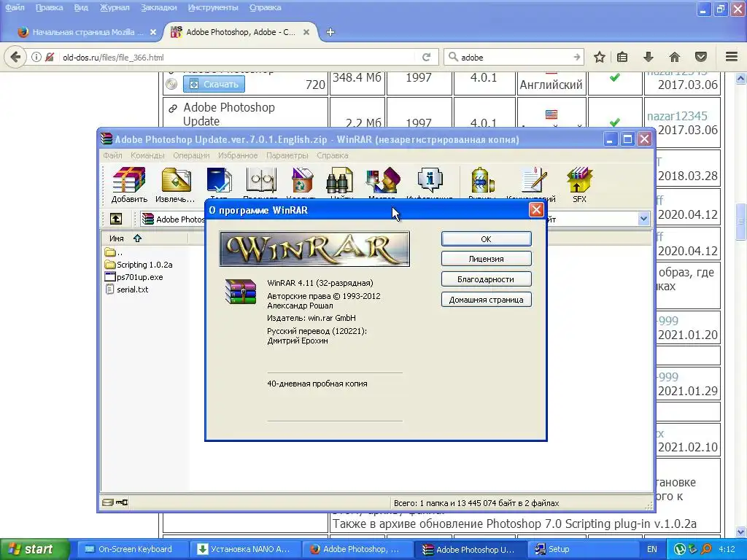Click the Информация (Info) toolbar icon

click(430, 183)
